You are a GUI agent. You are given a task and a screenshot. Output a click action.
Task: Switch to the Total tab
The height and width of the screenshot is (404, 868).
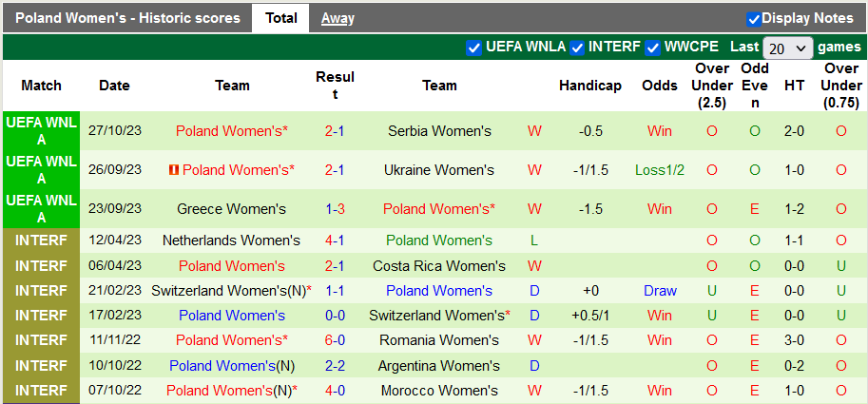pyautogui.click(x=280, y=18)
